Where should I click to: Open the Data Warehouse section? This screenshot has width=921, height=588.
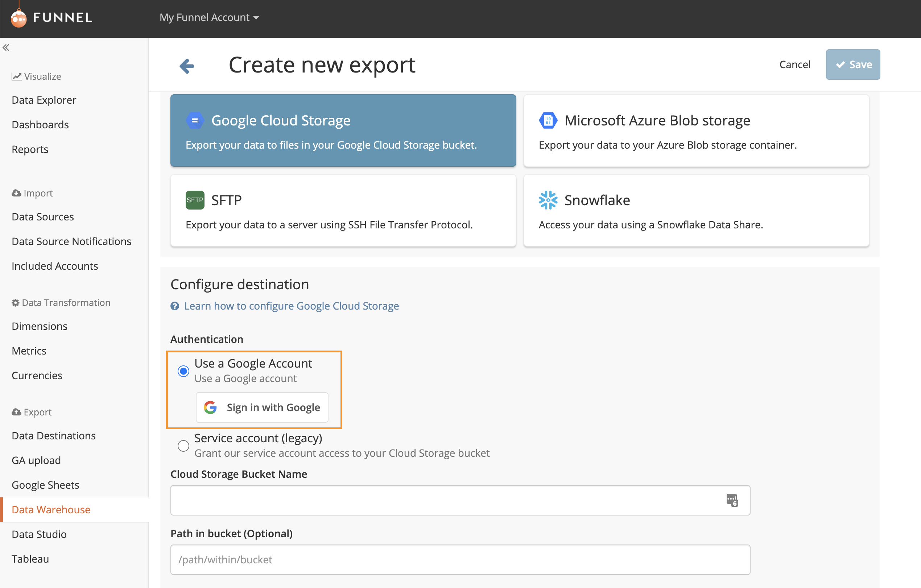tap(51, 509)
